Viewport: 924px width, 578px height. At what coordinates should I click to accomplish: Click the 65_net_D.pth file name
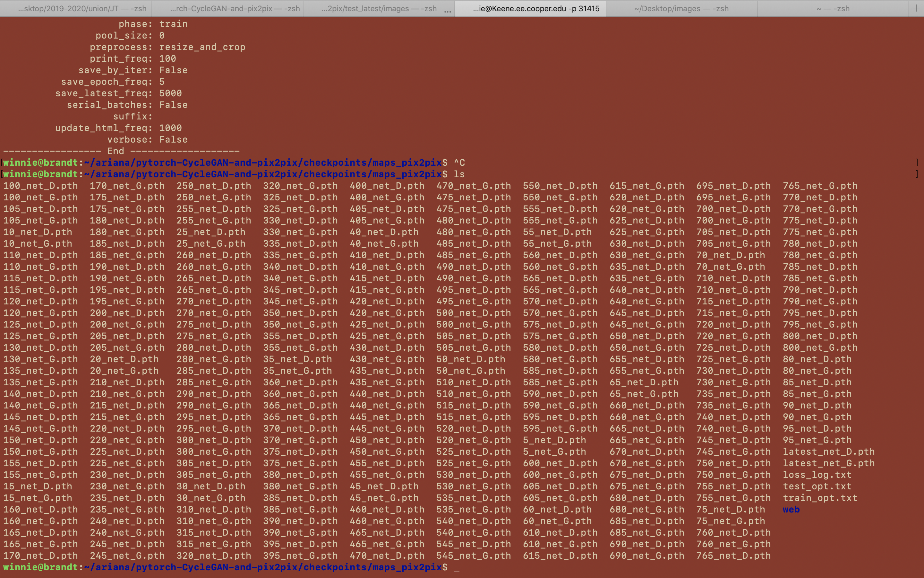[x=644, y=382]
